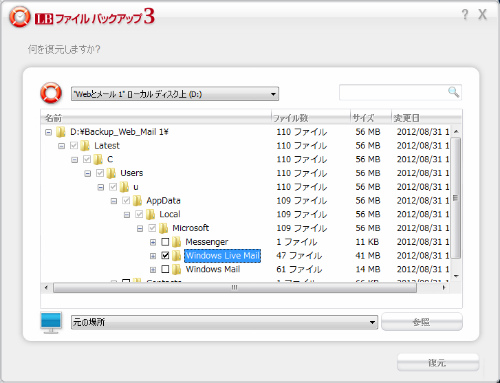Toggle the Latest checkbox
The height and width of the screenshot is (383, 500).
[x=74, y=146]
